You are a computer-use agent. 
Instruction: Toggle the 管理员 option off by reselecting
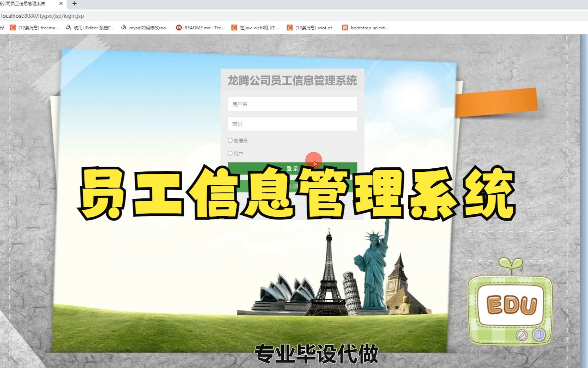pyautogui.click(x=230, y=140)
